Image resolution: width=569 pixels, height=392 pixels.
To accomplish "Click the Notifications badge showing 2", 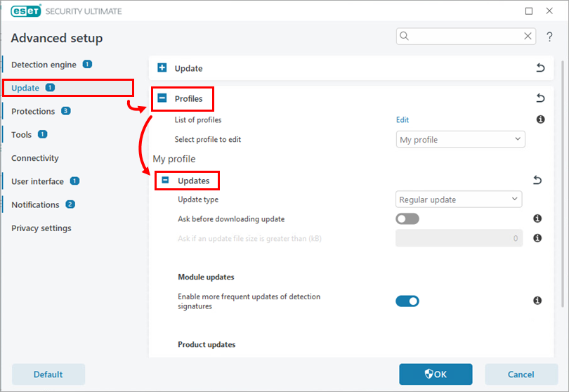I will pos(70,204).
